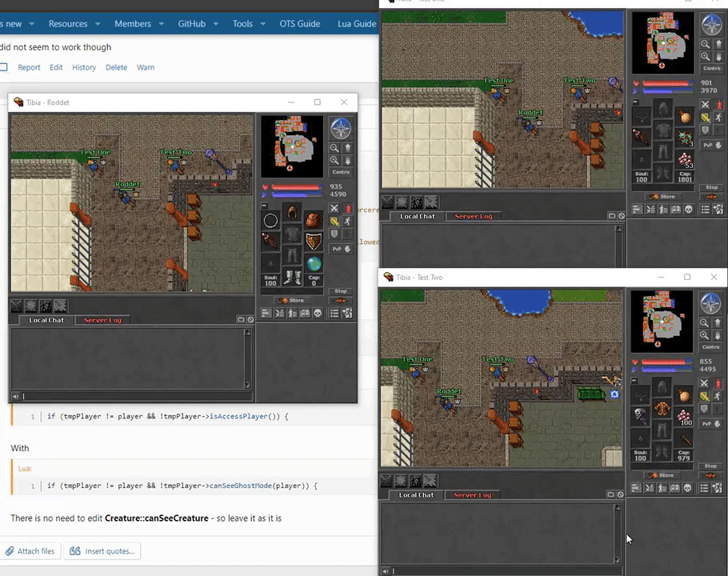728x576 pixels.
Task: Open the bulleted list icon in the Roddet window
Action: tap(334, 314)
